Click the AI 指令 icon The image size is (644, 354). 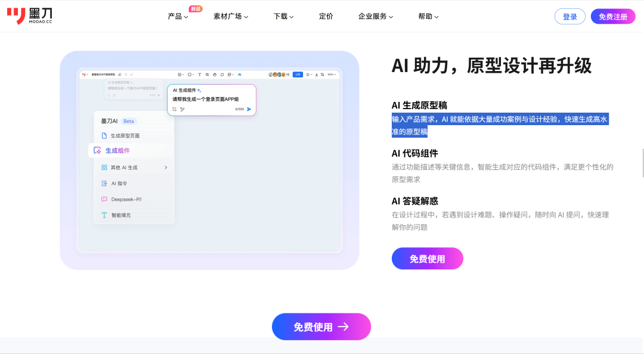click(x=104, y=184)
